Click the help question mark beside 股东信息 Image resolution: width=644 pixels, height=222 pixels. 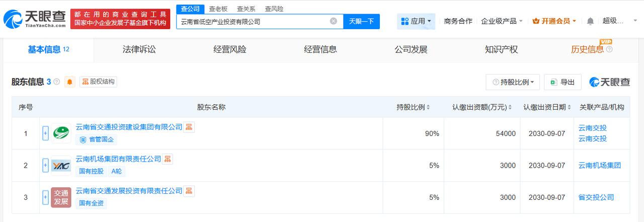click(56, 82)
